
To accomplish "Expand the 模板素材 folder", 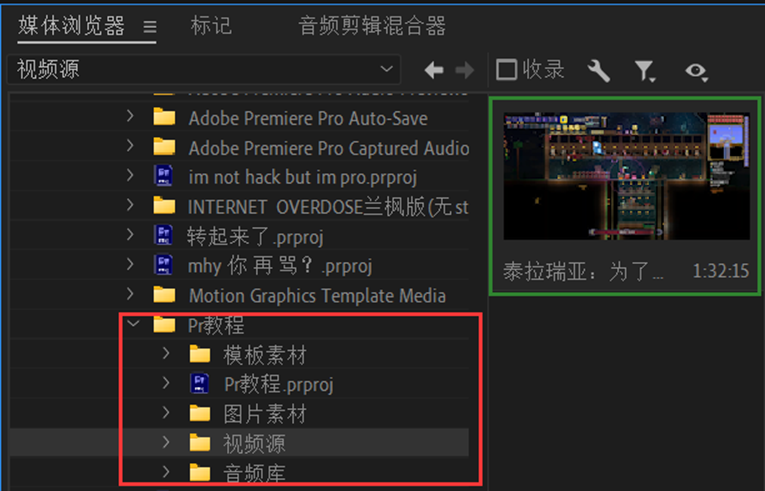I will click(x=167, y=354).
